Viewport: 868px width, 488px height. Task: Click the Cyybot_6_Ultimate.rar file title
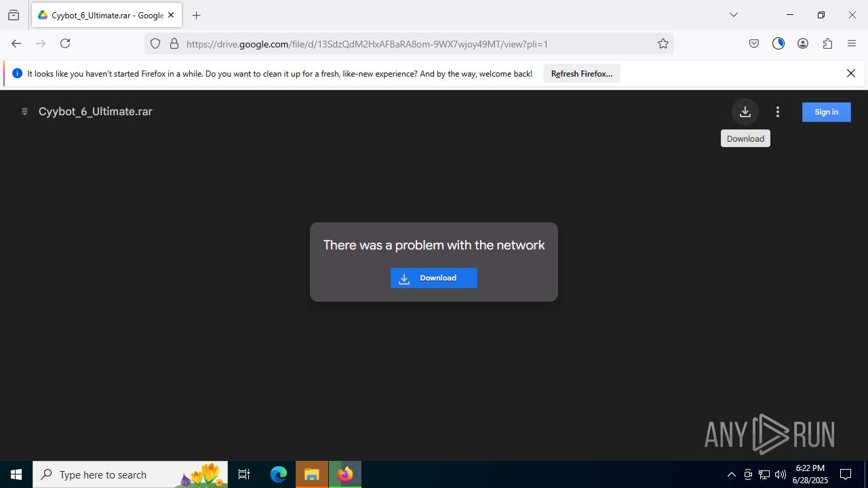pos(96,112)
